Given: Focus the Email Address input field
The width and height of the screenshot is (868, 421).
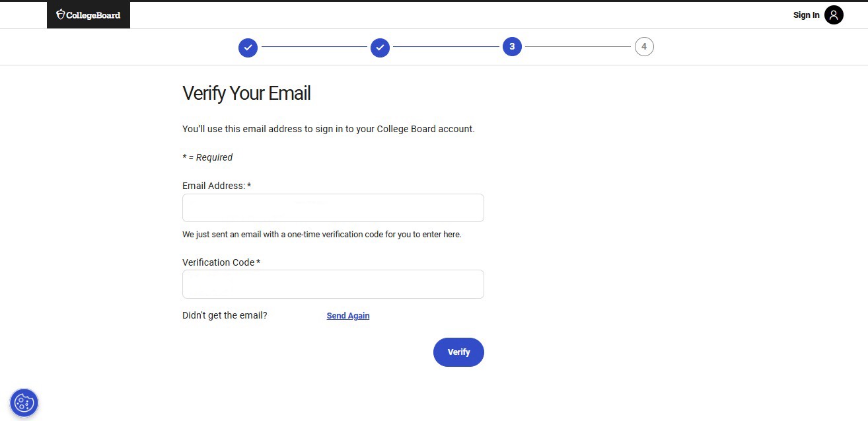Looking at the screenshot, I should pos(333,208).
